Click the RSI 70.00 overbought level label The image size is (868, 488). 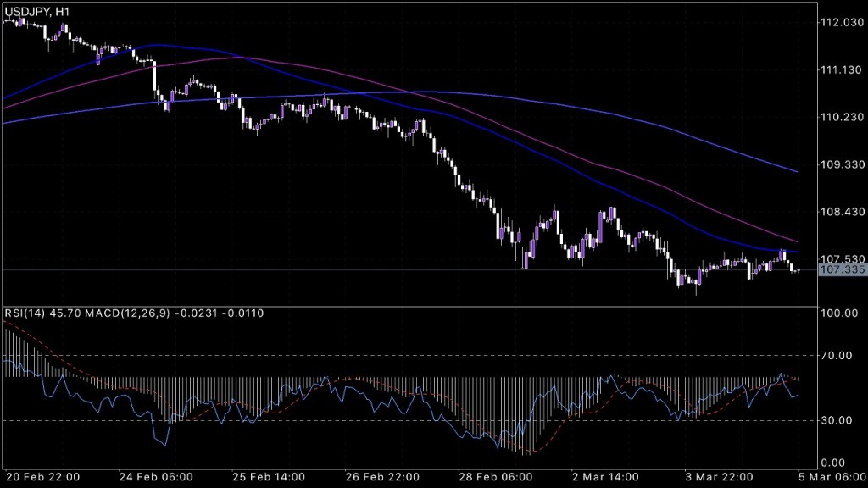point(838,356)
